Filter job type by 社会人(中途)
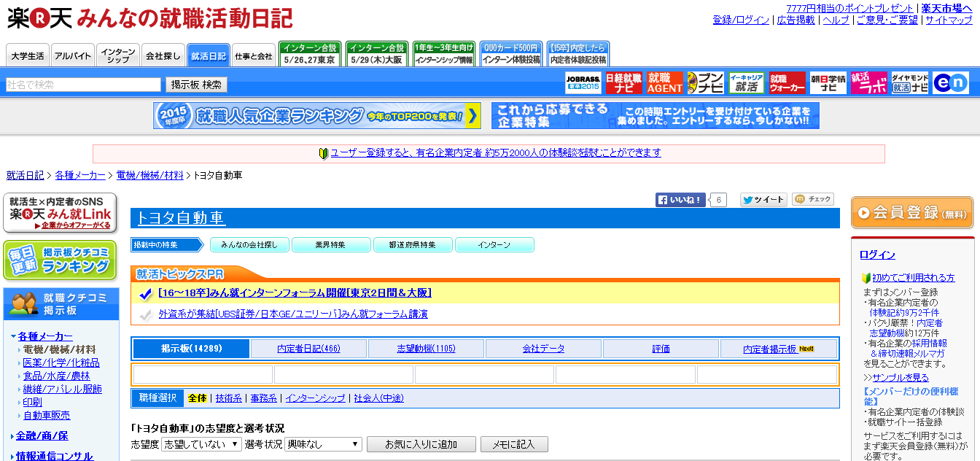The image size is (980, 461). 379,398
